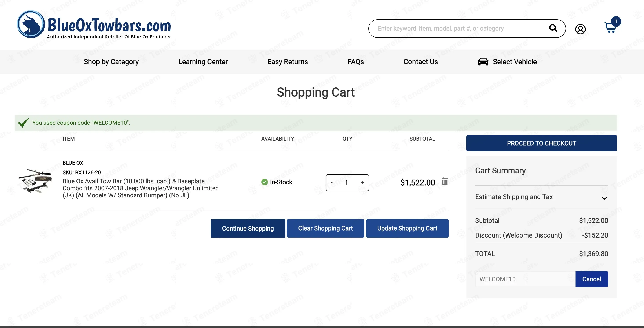Click the cart item count badge

coord(616,22)
